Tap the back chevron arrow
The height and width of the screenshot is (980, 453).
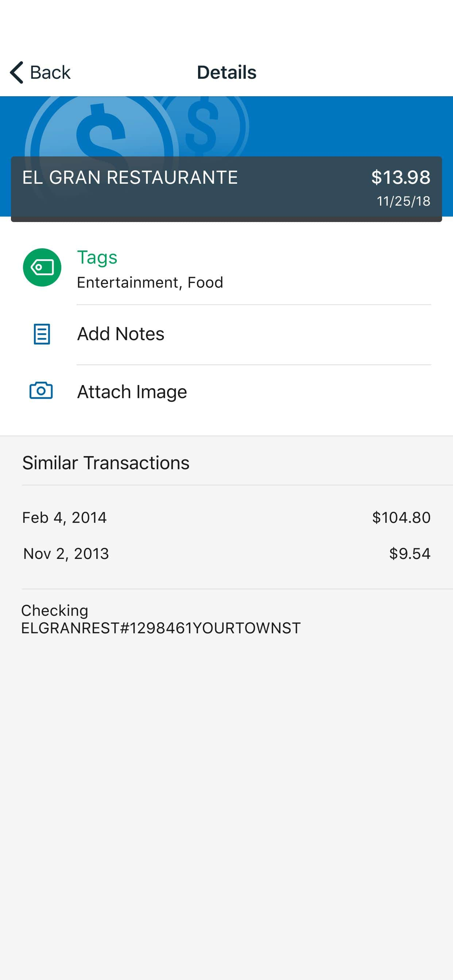(17, 72)
